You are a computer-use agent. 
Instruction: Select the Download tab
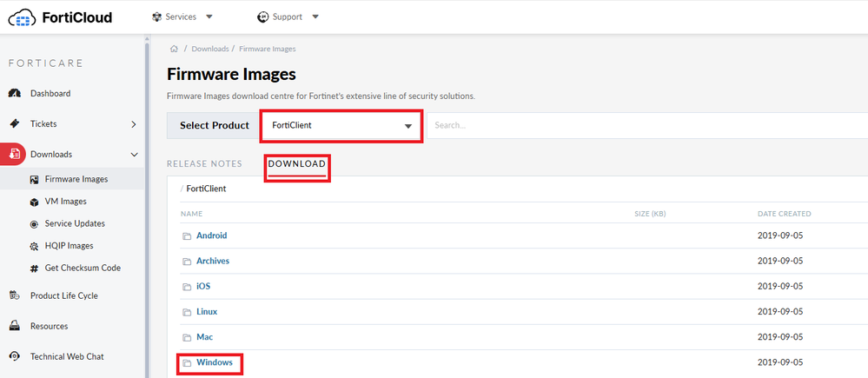pos(296,163)
